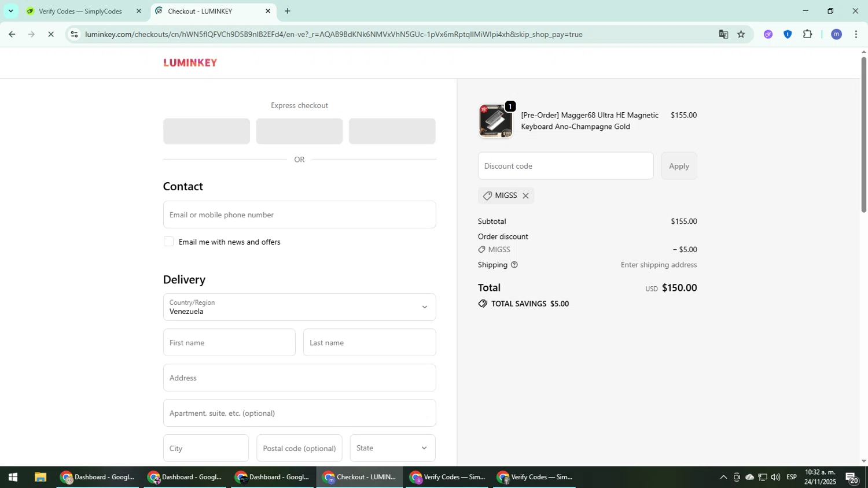Switch to first Dashboard - Google taskbar window
Image resolution: width=868 pixels, height=488 pixels.
[98, 478]
